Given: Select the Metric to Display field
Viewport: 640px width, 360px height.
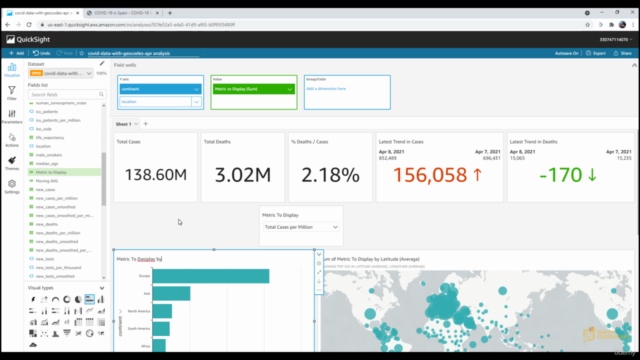Looking at the screenshot, I should coord(64,172).
